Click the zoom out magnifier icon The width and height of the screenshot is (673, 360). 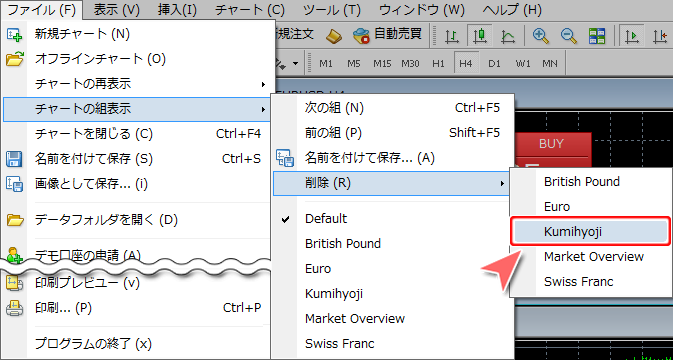click(569, 36)
